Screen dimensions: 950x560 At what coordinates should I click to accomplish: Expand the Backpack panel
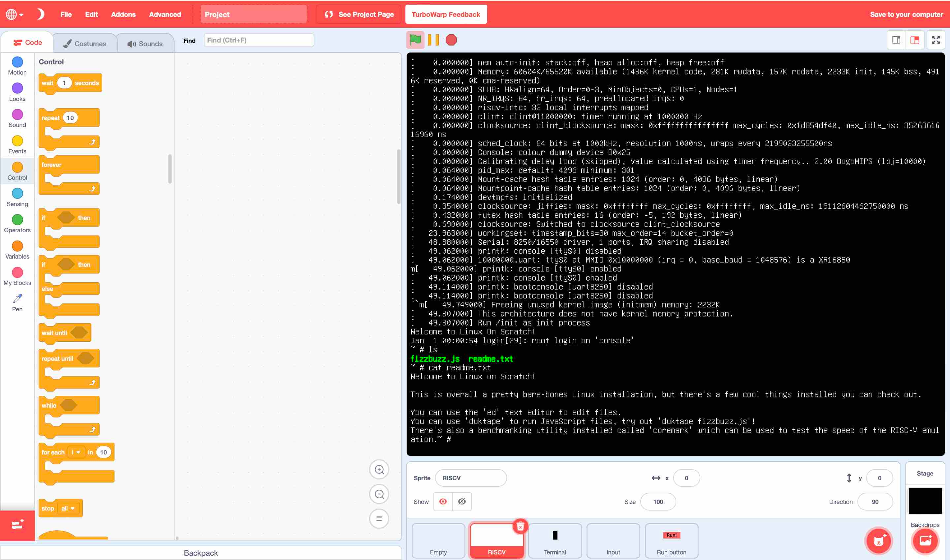[201, 553]
